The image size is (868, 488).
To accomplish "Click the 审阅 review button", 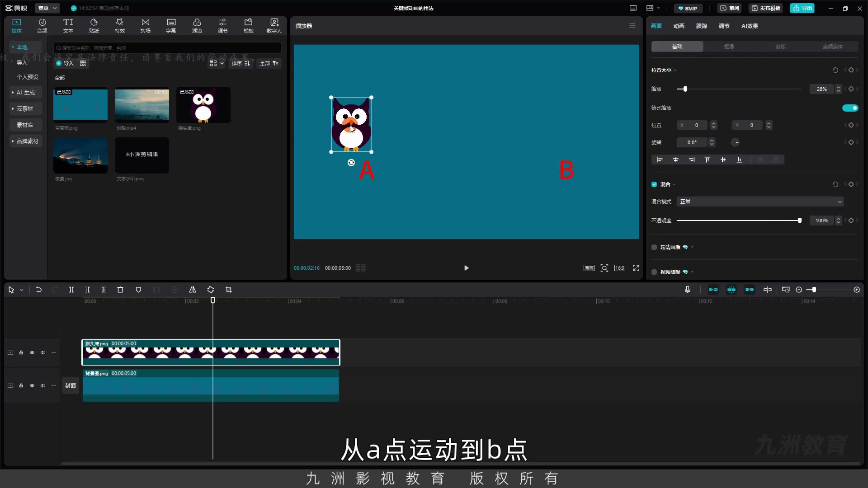I will pos(730,8).
